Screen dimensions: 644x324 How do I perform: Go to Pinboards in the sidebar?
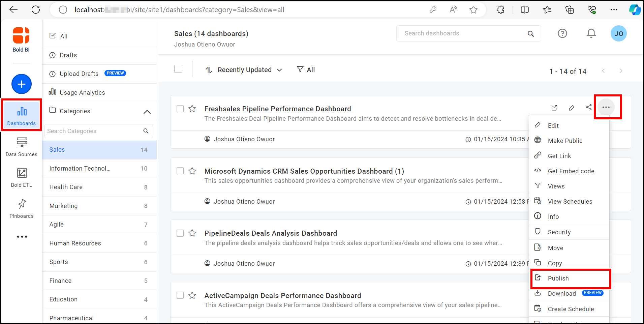coord(22,208)
